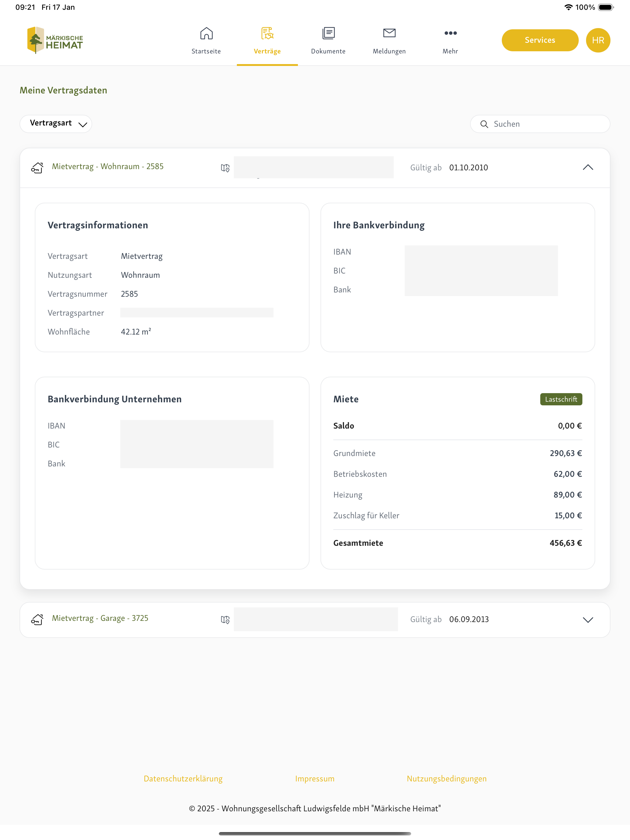Select the Gültig ab date 06.09.2013
Image resolution: width=630 pixels, height=840 pixels.
click(x=469, y=619)
